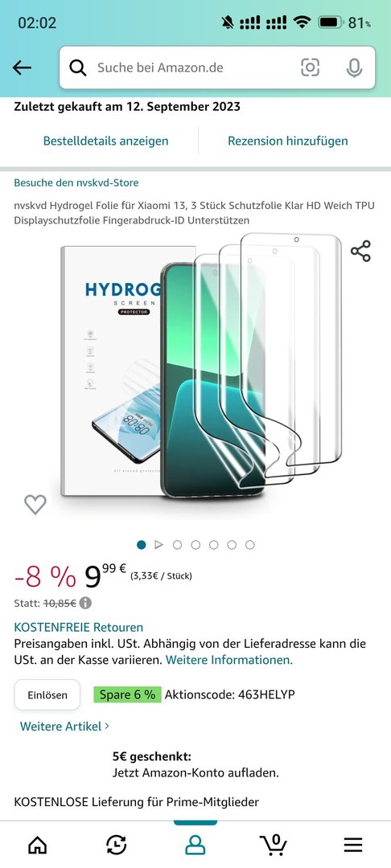Image resolution: width=391 pixels, height=868 pixels.
Task: Select the first image indicator dot
Action: [142, 545]
